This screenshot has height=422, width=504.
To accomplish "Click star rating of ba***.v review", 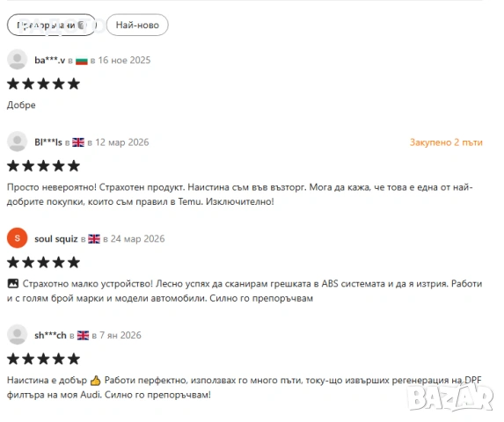I will click(x=43, y=84).
